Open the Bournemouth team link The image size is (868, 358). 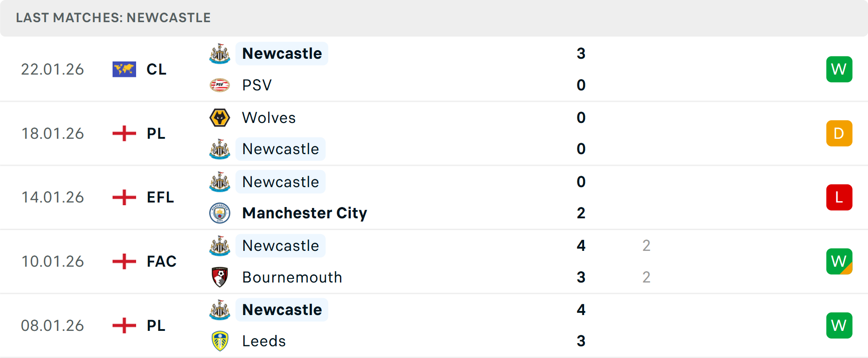click(x=292, y=277)
